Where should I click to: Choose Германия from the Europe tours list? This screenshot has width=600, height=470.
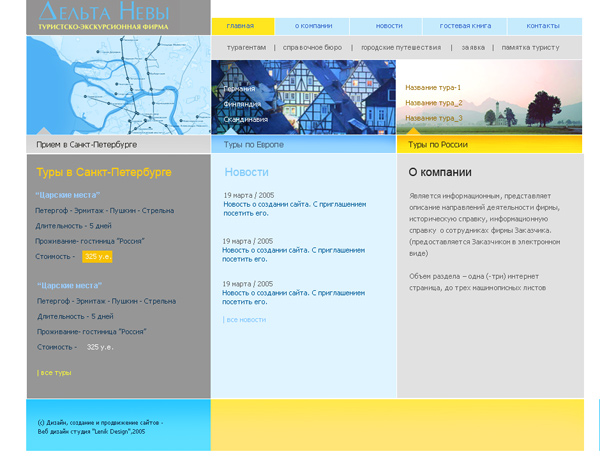tap(240, 88)
